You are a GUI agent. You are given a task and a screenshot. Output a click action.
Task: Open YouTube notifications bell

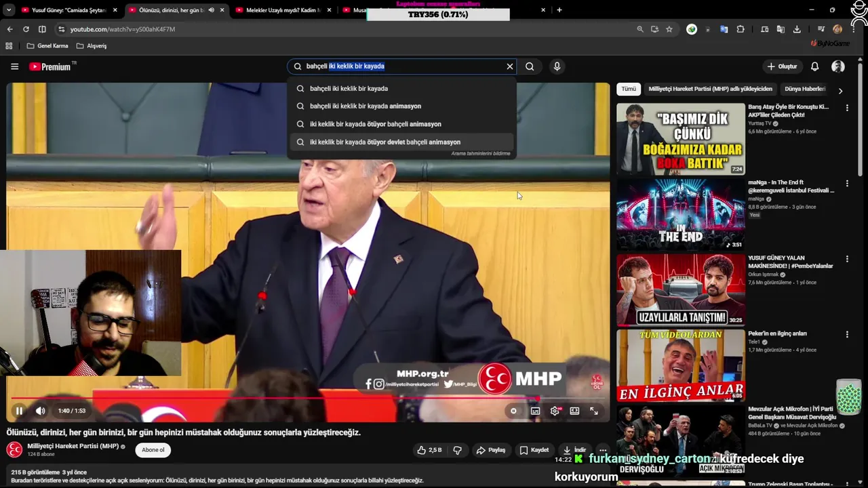pos(814,66)
